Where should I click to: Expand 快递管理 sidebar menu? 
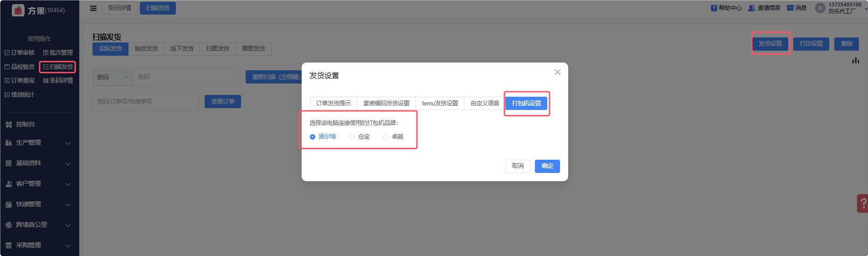coord(39,204)
